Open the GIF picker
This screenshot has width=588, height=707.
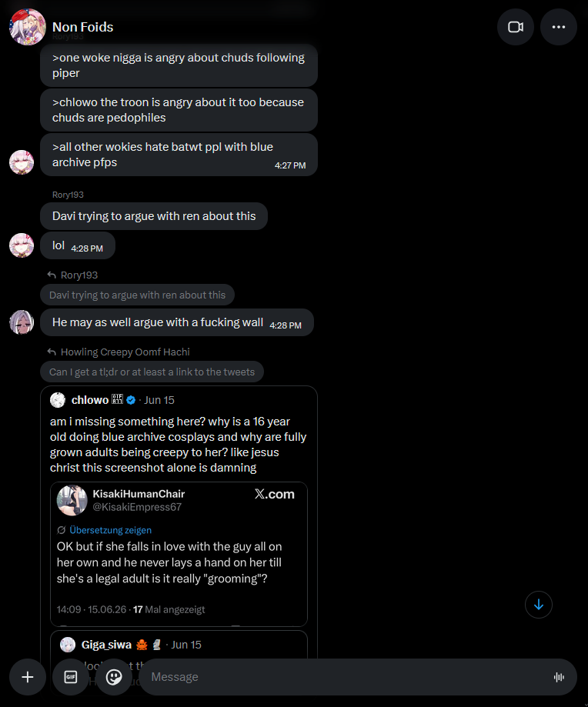[71, 677]
